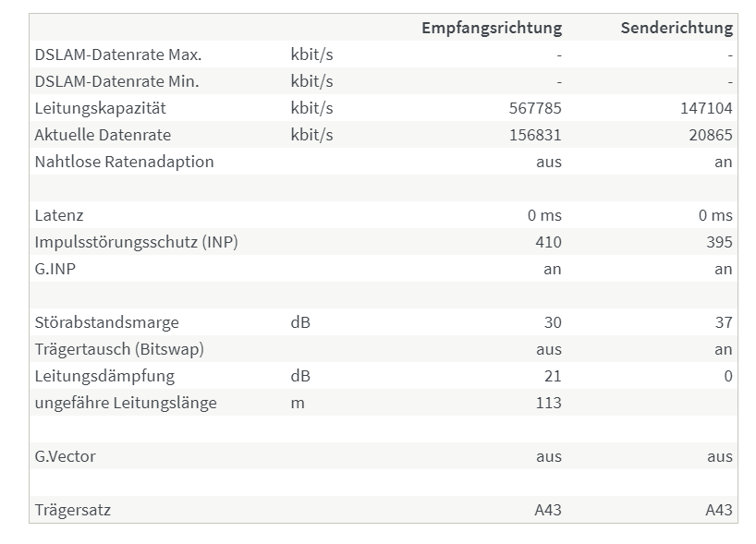
Task: Click the Trägersatz receive value A43
Action: 548,510
